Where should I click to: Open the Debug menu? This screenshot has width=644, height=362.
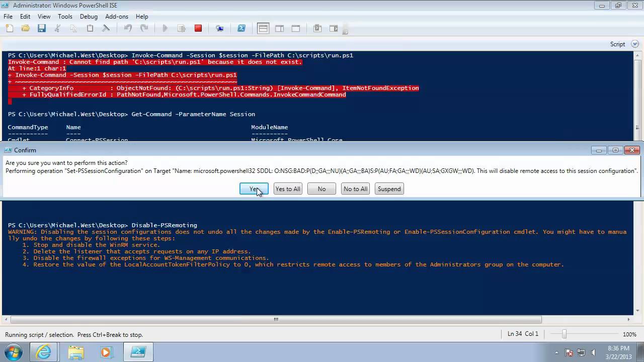89,17
